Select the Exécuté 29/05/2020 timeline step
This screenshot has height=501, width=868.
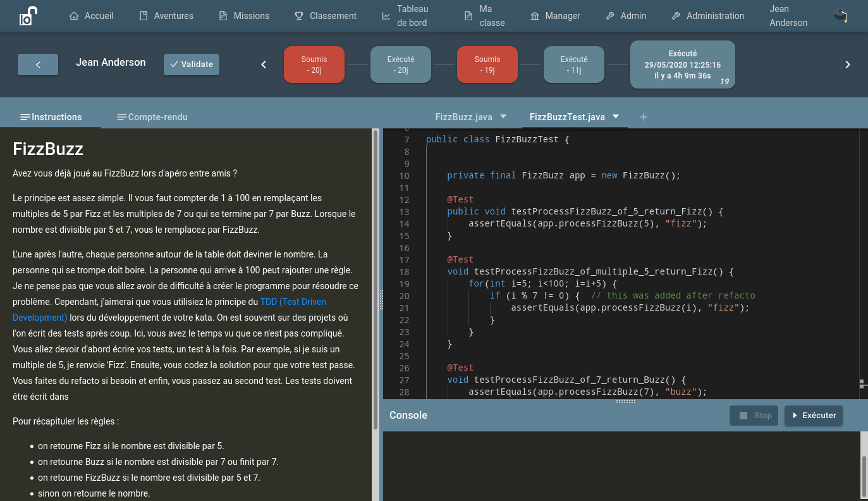point(683,65)
